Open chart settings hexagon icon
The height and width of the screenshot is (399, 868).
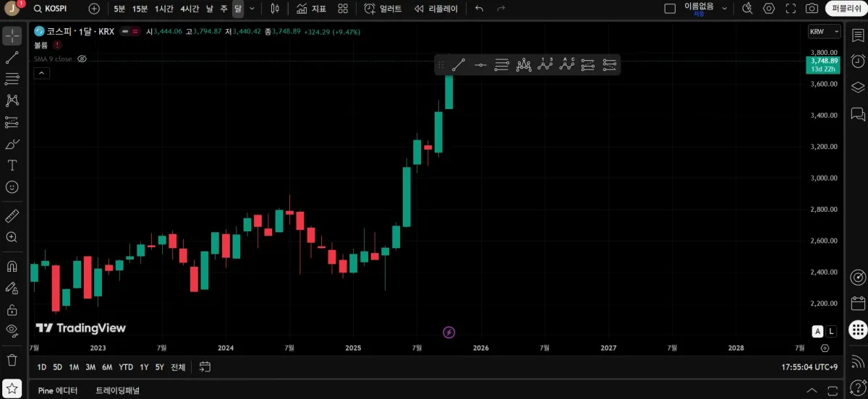[769, 9]
